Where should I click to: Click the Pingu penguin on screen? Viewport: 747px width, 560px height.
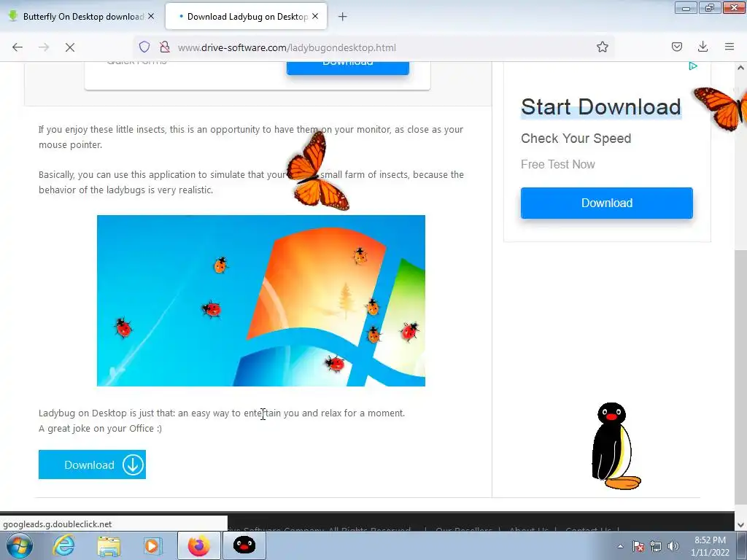616,446
